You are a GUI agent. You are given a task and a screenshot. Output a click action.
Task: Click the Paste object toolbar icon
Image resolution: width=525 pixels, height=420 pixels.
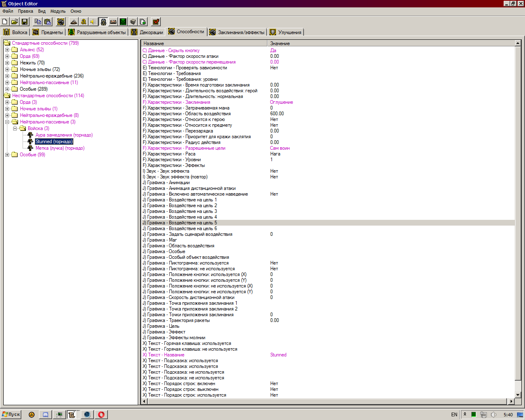tap(48, 22)
